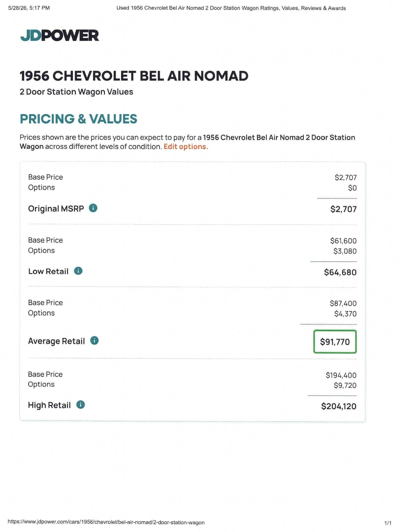
Task: Click the High Retail label
Action: (49, 405)
